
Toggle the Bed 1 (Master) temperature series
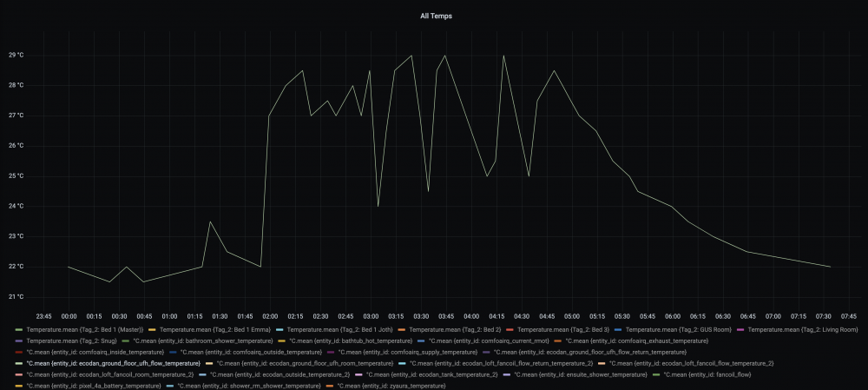pos(85,329)
